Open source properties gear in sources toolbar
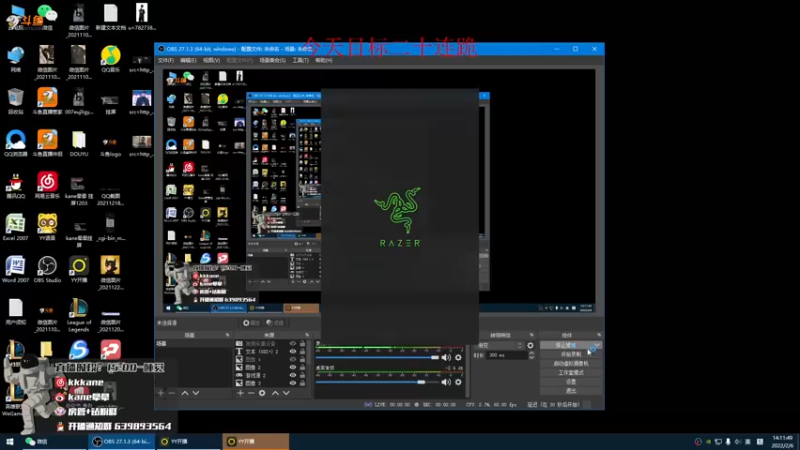This screenshot has height=450, width=800. click(x=262, y=393)
